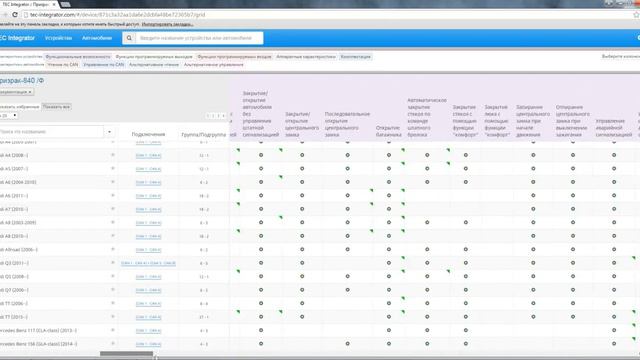Click the pin icon for Audi A6 (2011–)

pyautogui.click(x=113, y=196)
